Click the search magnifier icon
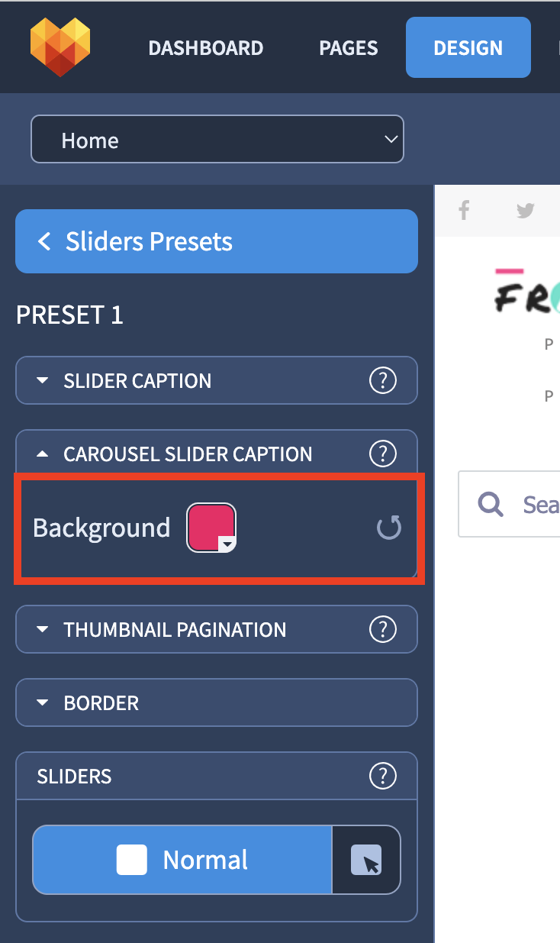The width and height of the screenshot is (560, 943). click(x=490, y=504)
